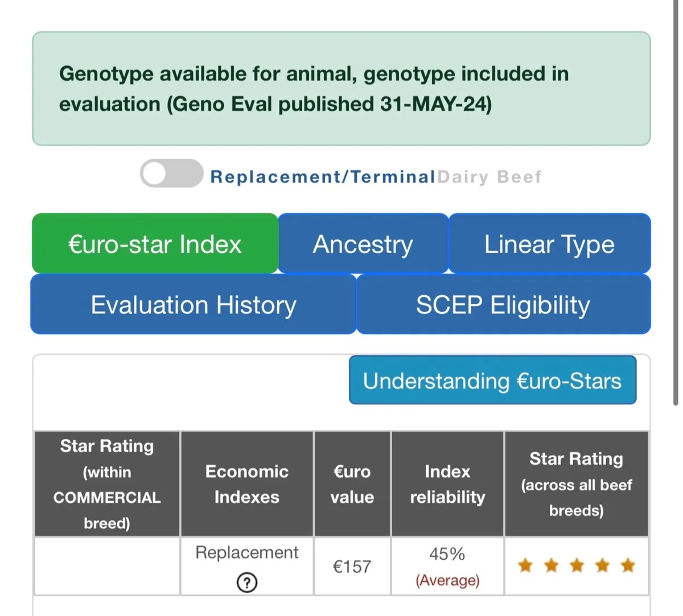Click the €157 euro value cell

pyautogui.click(x=352, y=567)
